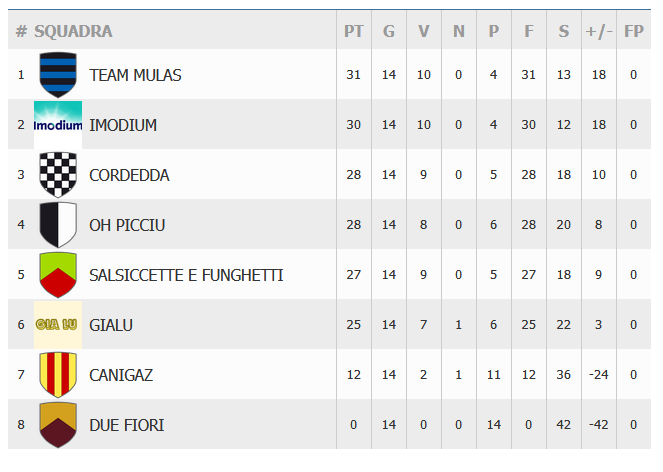Click Canigaz's -24 goal difference cell
The image size is (663, 472).
click(x=599, y=375)
